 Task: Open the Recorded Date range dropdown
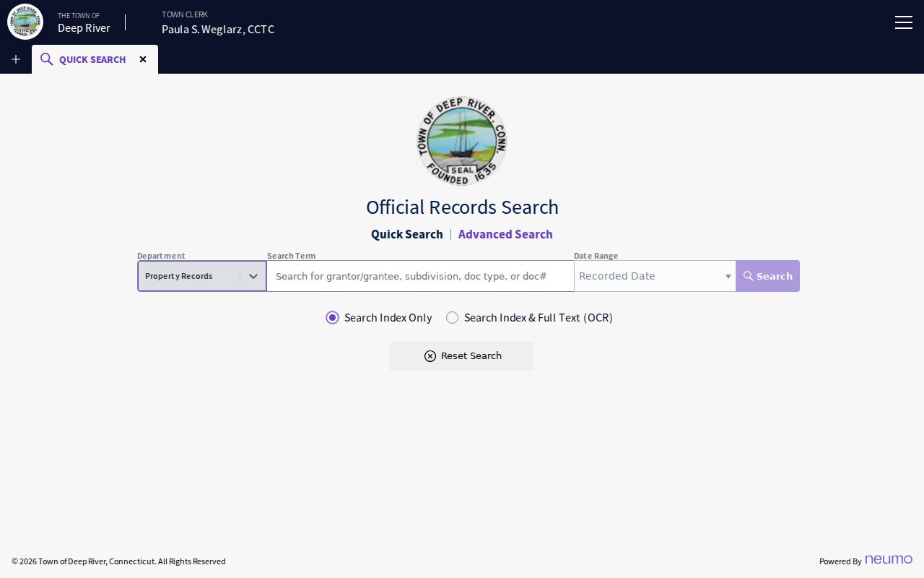(x=655, y=276)
